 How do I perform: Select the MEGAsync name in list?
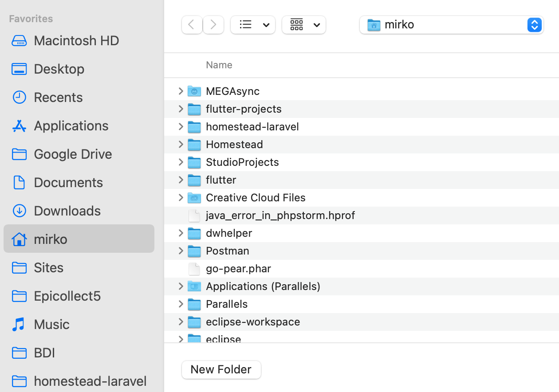click(x=233, y=91)
